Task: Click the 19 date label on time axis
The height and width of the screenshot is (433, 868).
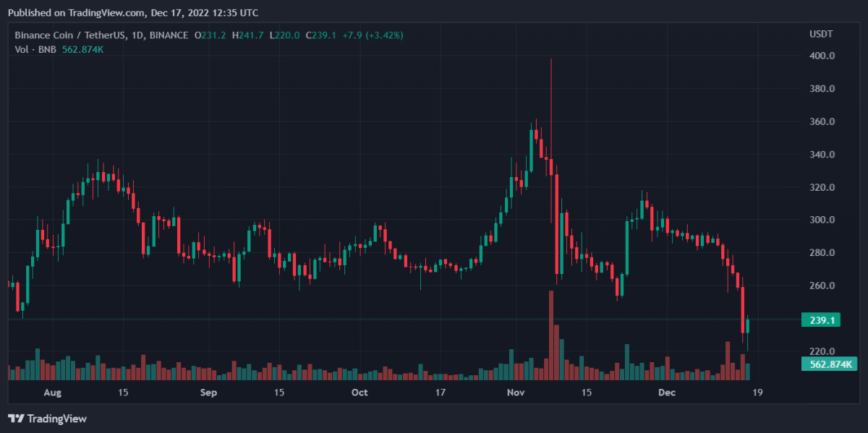Action: (758, 393)
